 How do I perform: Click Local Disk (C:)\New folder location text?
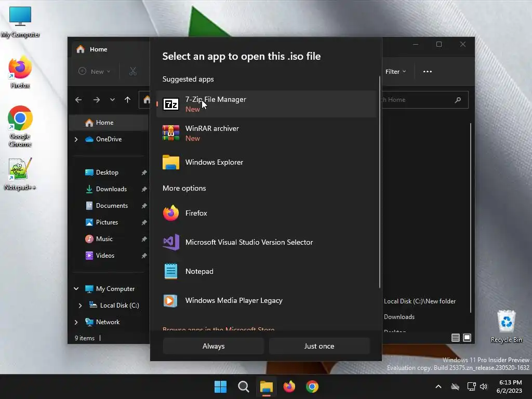tap(420, 301)
